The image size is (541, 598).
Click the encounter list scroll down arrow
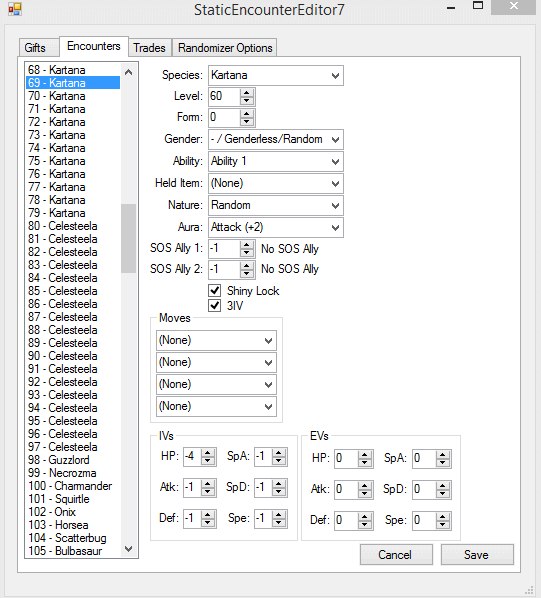(x=128, y=549)
